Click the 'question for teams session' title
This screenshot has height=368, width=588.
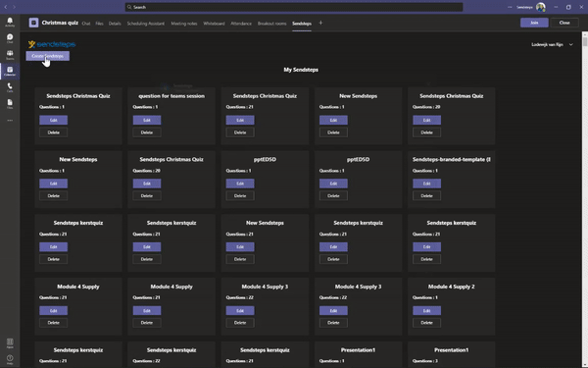[x=171, y=96]
